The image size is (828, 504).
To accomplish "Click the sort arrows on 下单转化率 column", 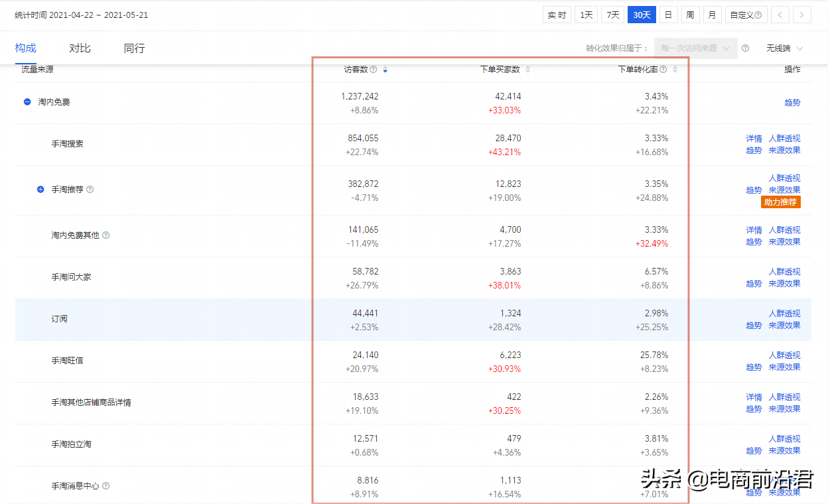I will click(675, 70).
